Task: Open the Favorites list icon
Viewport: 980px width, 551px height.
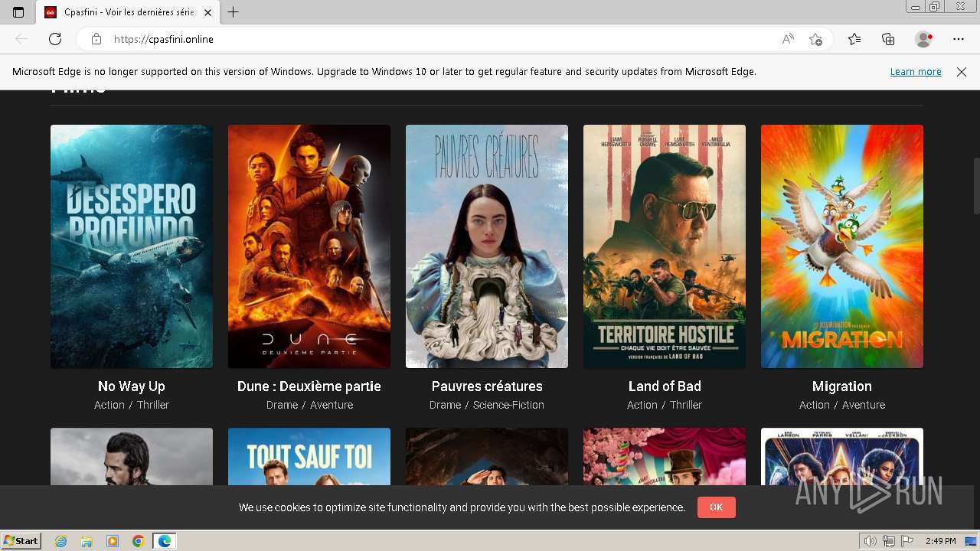Action: tap(854, 39)
